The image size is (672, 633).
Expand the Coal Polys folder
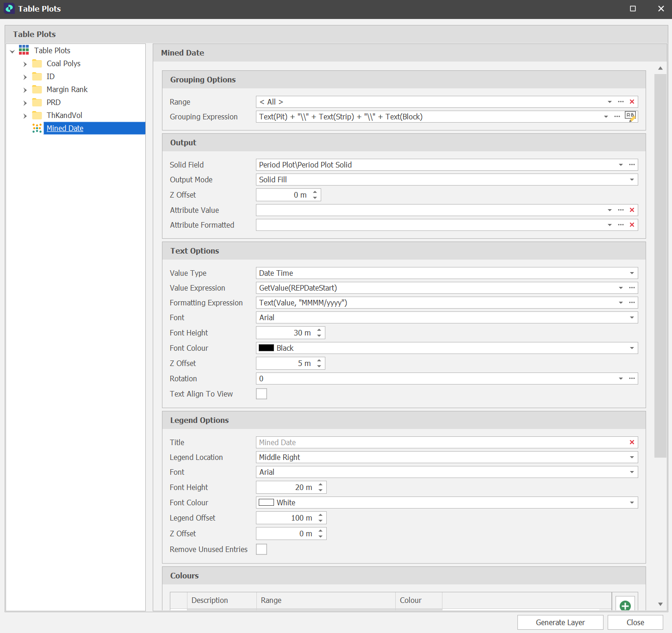point(25,64)
